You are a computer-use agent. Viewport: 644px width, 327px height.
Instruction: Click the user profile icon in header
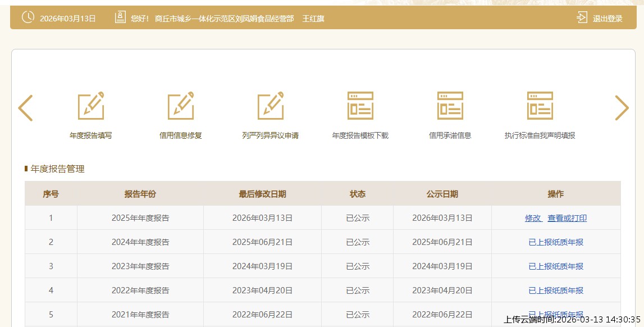120,17
